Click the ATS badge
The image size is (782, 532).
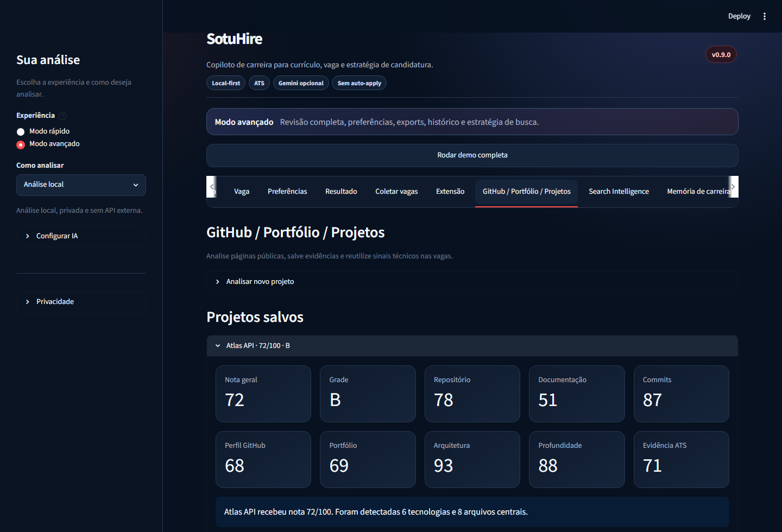[259, 83]
